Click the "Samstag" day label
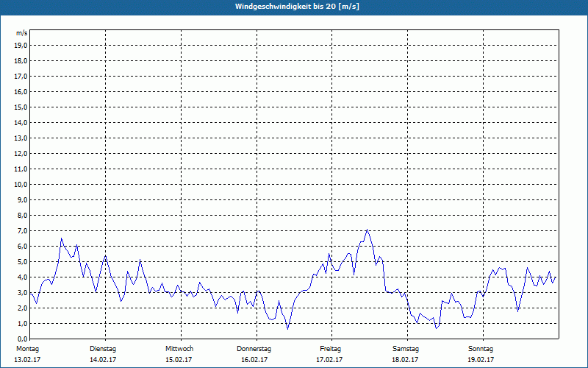 coord(406,349)
